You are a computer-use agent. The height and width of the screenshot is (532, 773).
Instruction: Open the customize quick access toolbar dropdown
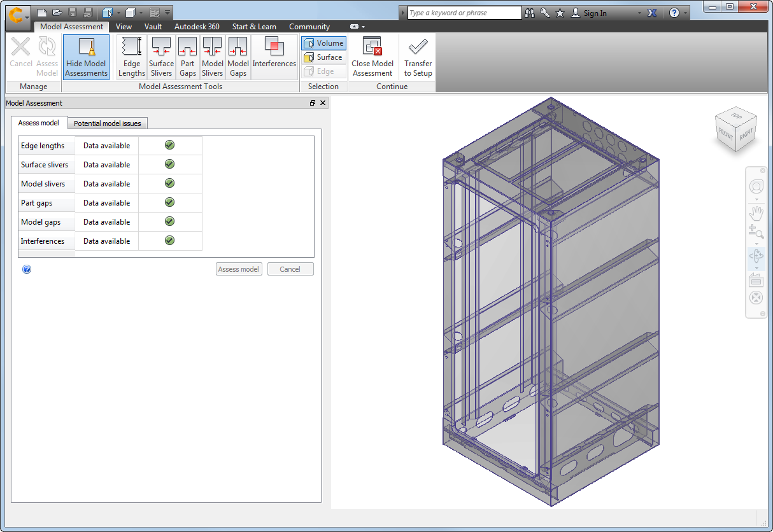click(167, 13)
